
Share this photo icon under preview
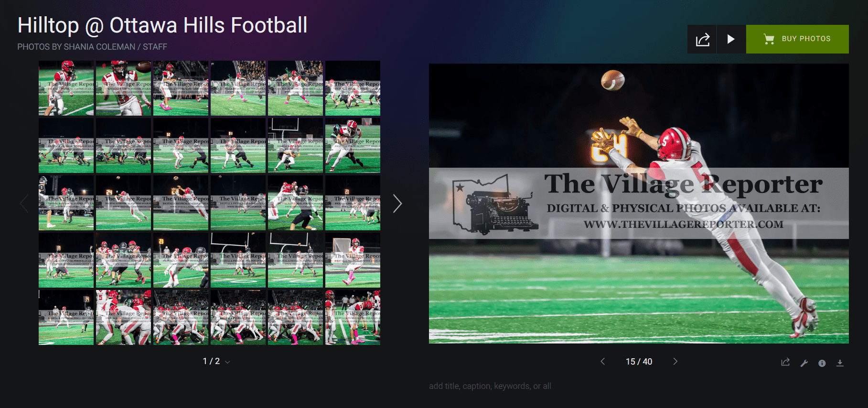tap(785, 363)
